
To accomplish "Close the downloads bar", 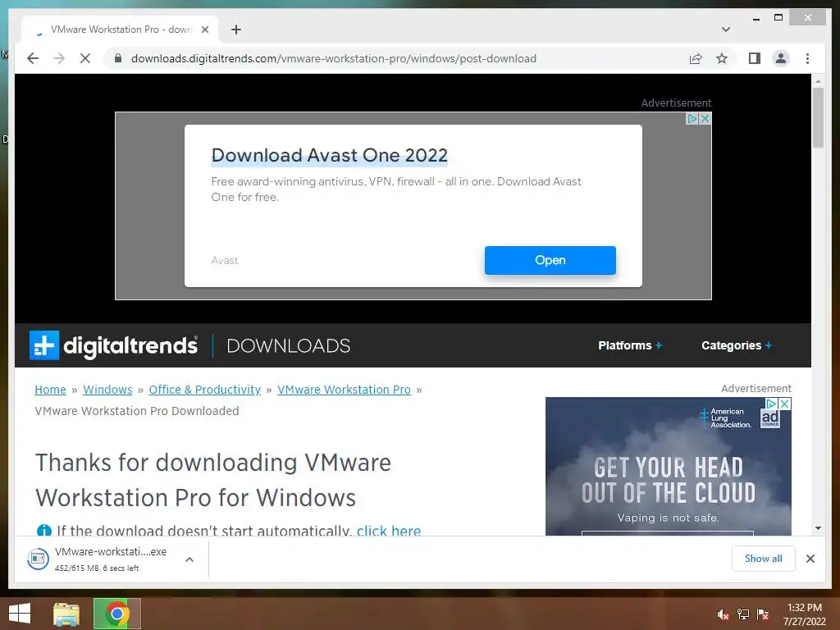I will (x=810, y=559).
